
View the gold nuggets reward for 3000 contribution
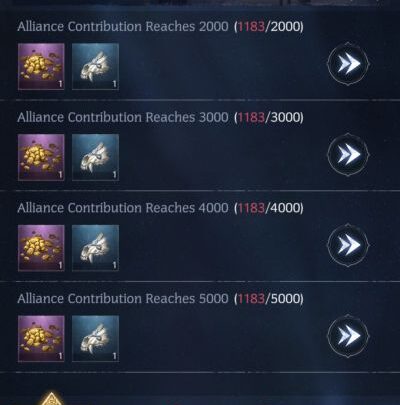click(x=41, y=157)
